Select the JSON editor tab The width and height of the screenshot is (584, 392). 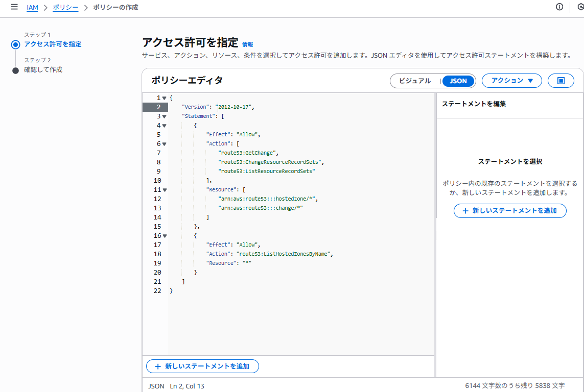pyautogui.click(x=458, y=81)
